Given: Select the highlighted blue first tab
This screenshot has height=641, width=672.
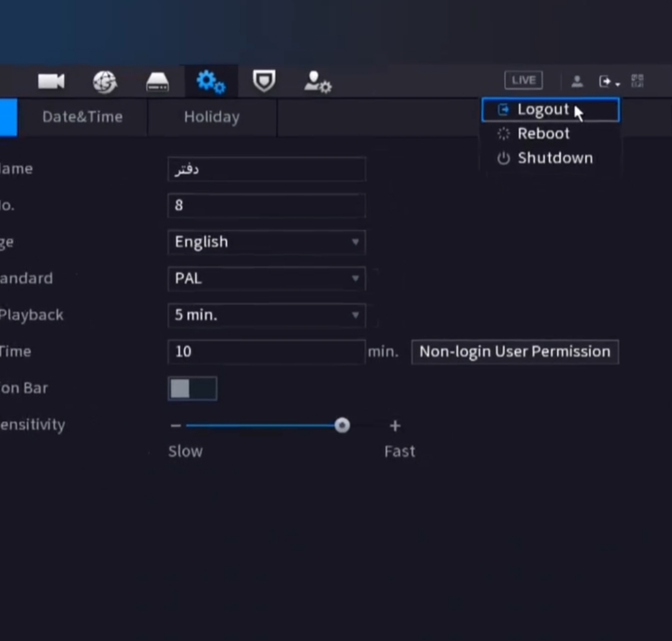Looking at the screenshot, I should tap(9, 117).
